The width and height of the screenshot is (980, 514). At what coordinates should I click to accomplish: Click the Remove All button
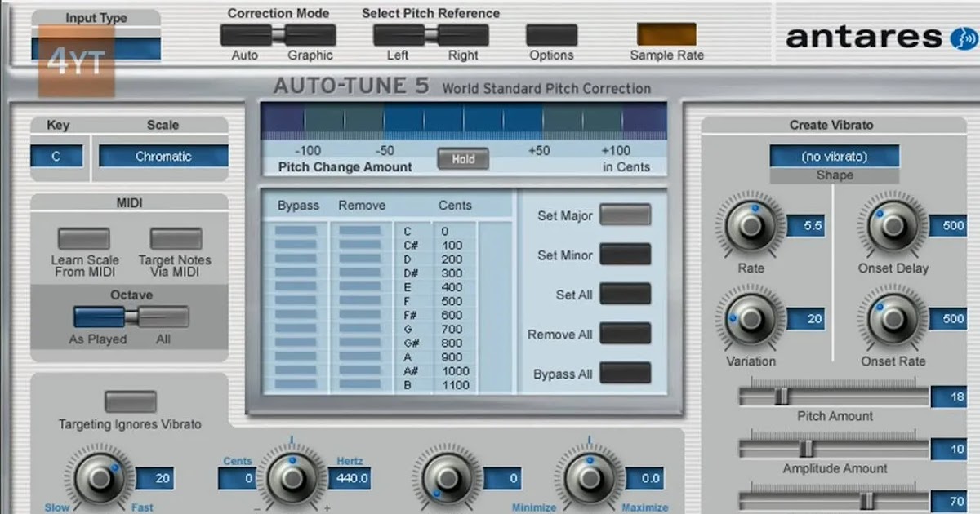626,334
